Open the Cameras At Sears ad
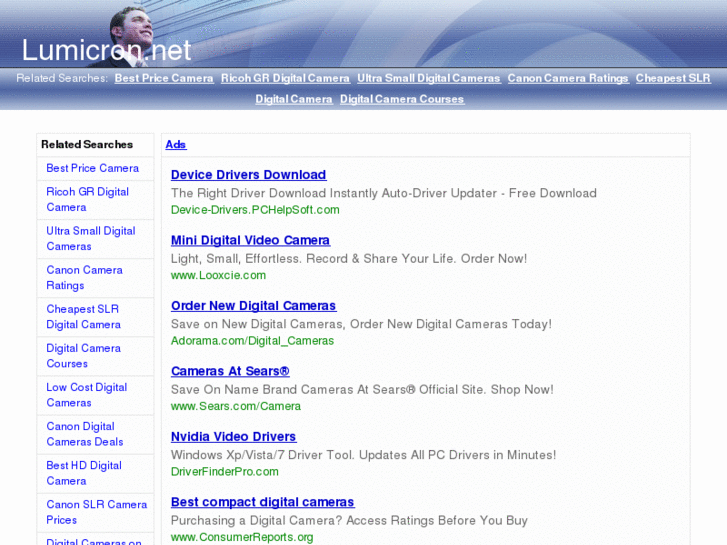Viewport: 727px width, 545px height. tap(230, 371)
